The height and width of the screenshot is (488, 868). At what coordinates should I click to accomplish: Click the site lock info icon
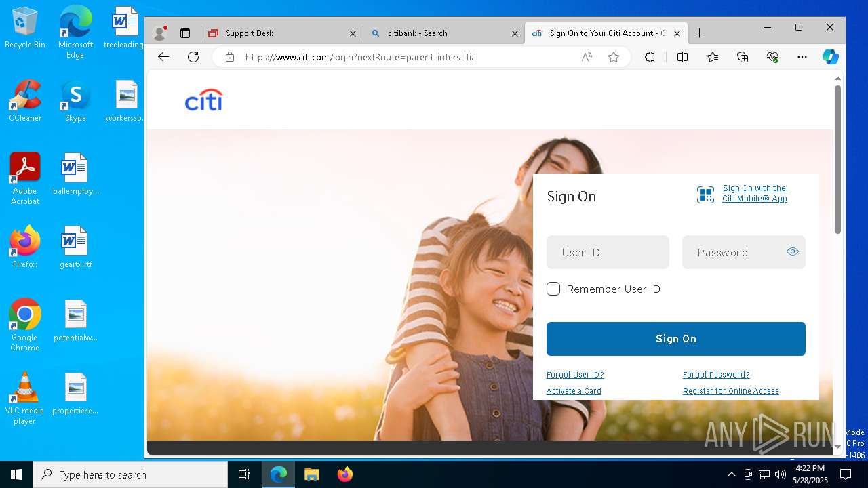[230, 57]
